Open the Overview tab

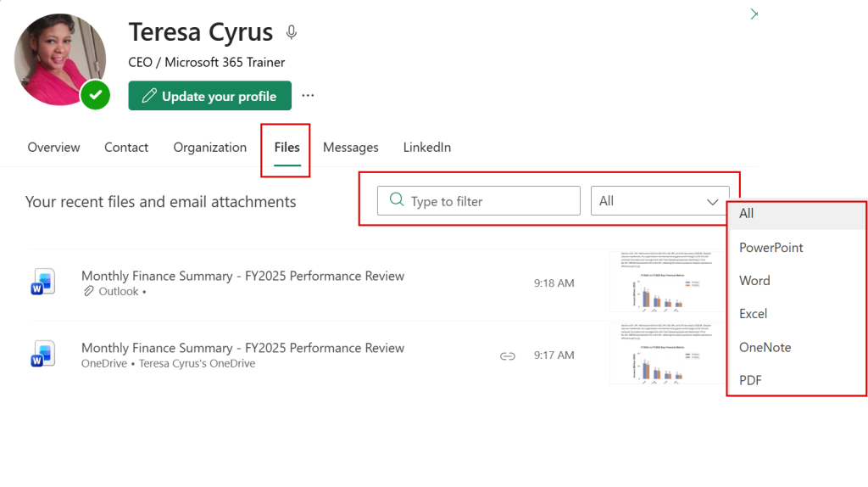tap(53, 148)
